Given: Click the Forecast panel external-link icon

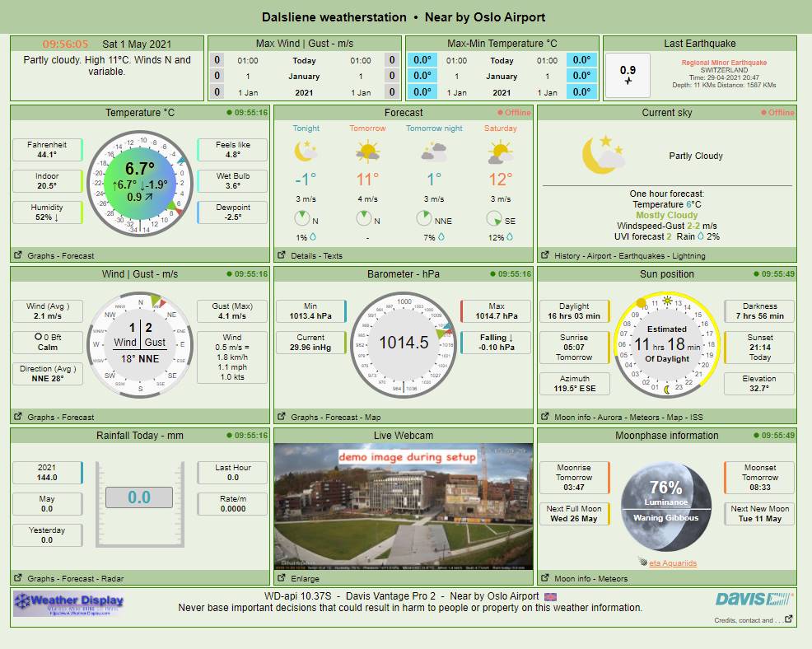Looking at the screenshot, I should coord(281,254).
